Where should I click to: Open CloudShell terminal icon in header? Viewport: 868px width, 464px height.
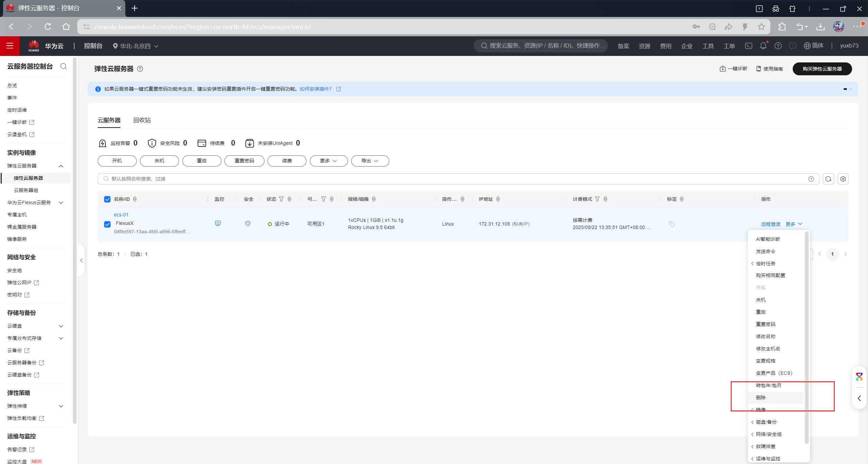[x=748, y=46]
